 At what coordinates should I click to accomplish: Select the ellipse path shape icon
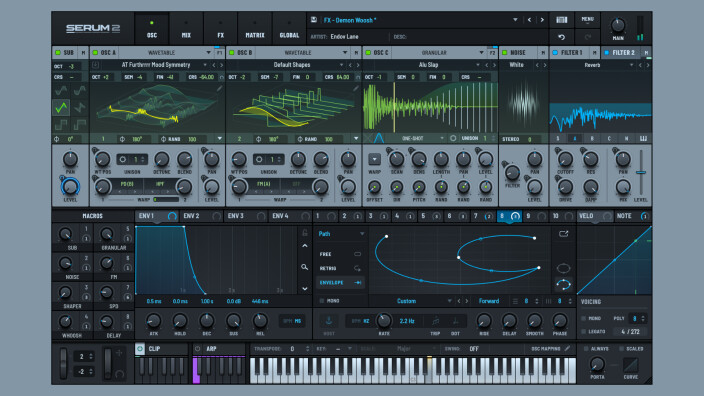pos(563,268)
